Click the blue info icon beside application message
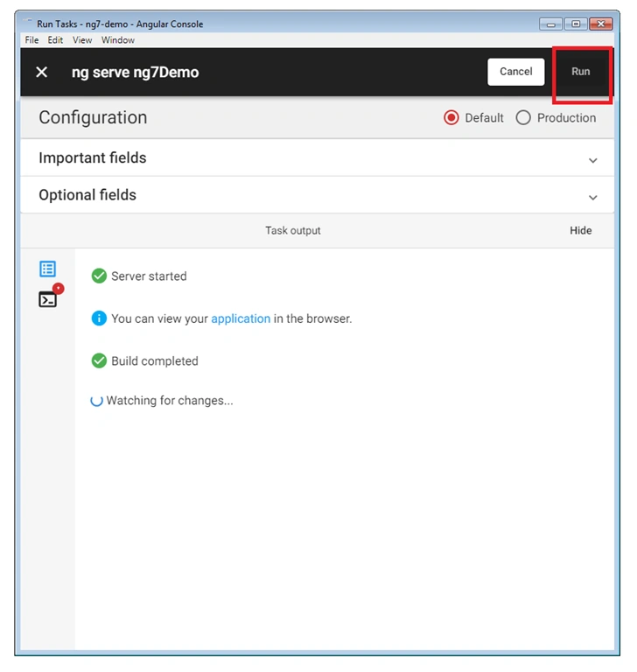This screenshot has width=637, height=672. (99, 318)
